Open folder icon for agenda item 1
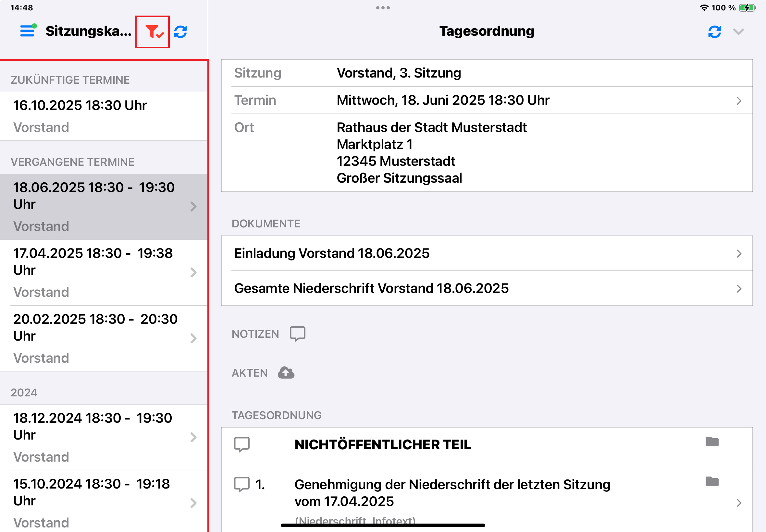 pyautogui.click(x=712, y=482)
